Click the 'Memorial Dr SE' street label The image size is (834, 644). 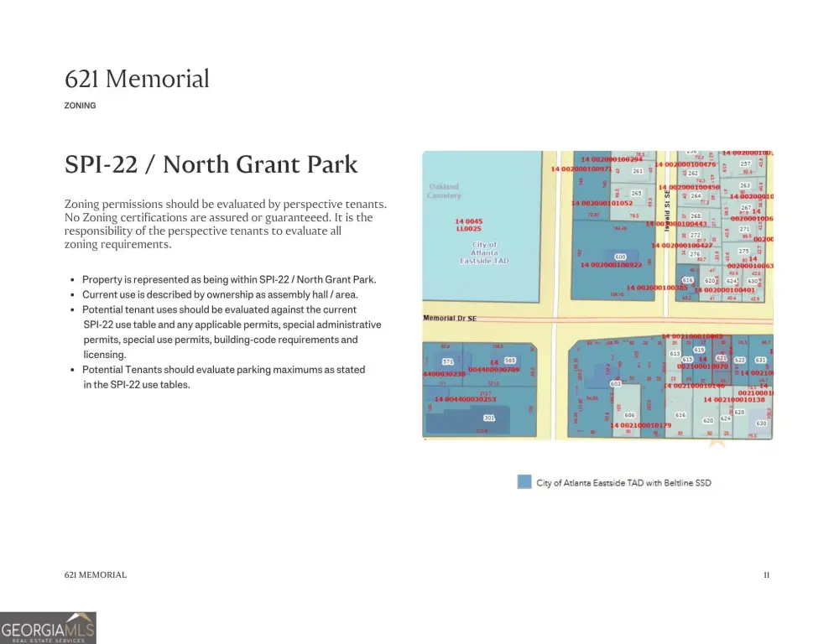coord(450,318)
